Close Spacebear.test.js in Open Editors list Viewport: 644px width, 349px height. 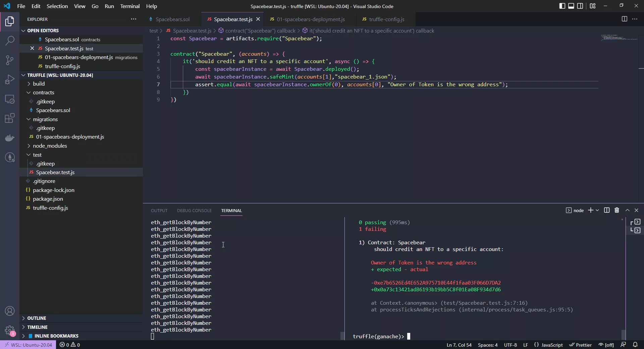click(x=32, y=48)
